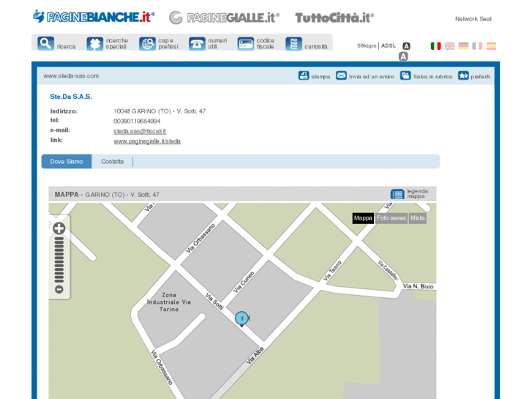Click the codice fiscale card icon

tap(246, 44)
